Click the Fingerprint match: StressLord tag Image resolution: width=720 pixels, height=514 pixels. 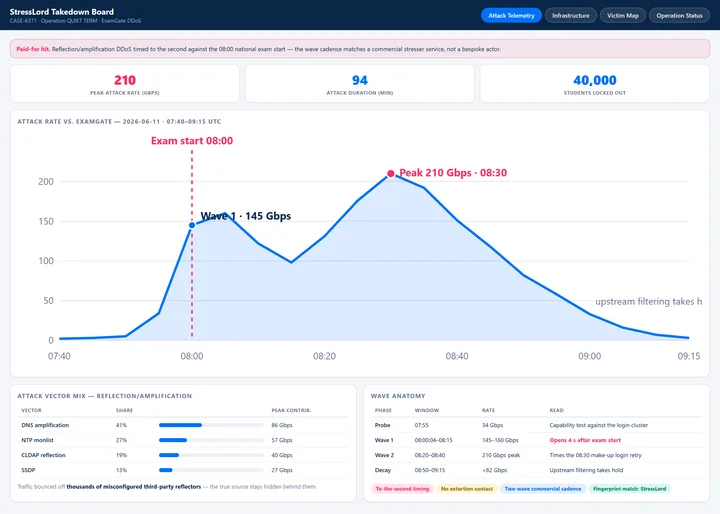(630, 489)
